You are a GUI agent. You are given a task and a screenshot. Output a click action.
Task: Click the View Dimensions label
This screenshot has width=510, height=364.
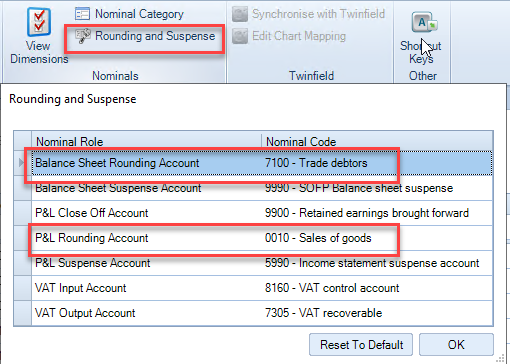(39, 52)
